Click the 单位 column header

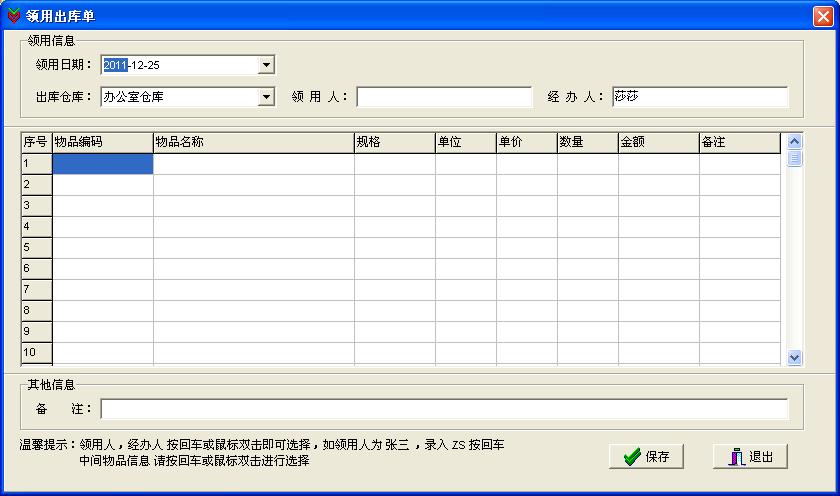click(466, 142)
